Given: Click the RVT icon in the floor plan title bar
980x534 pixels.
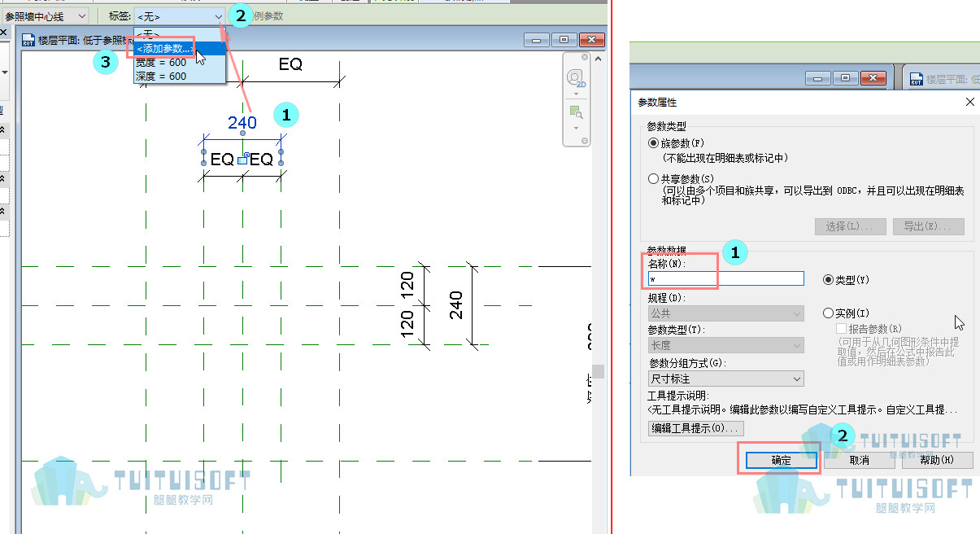Looking at the screenshot, I should [x=28, y=39].
